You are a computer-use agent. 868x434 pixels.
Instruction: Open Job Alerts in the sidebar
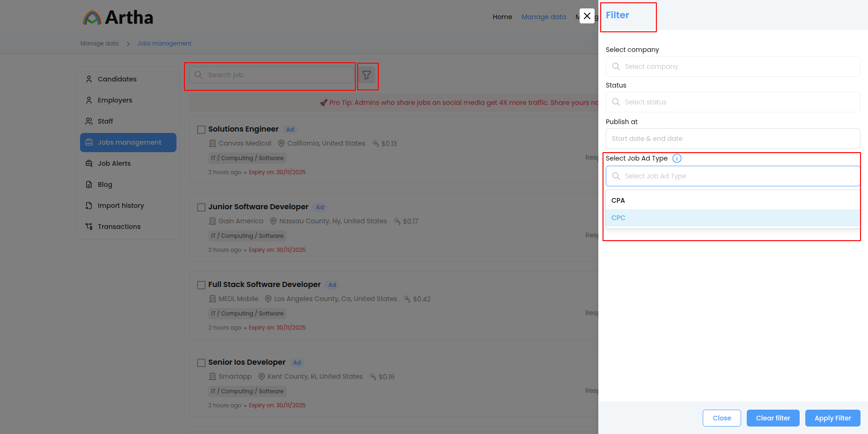click(114, 163)
